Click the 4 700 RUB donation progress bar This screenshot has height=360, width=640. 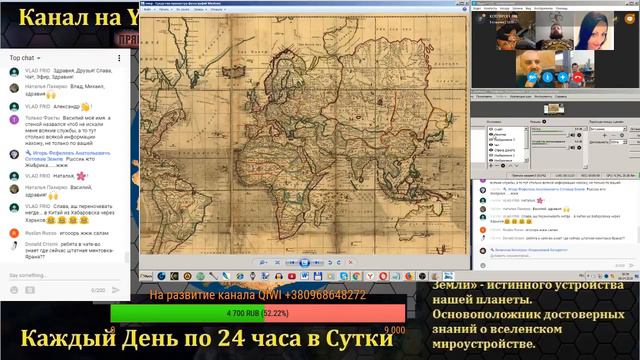pos(258,313)
